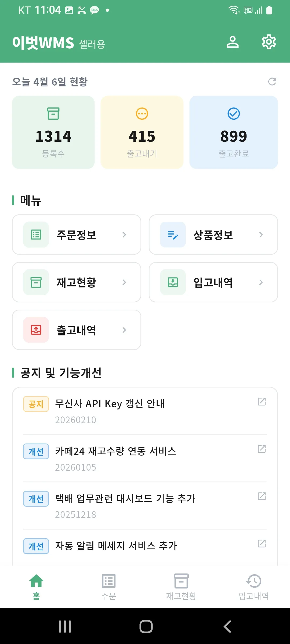Screen dimensions: 290x644
Task: Expand the 주문정보 menu chevron
Action: [124, 235]
